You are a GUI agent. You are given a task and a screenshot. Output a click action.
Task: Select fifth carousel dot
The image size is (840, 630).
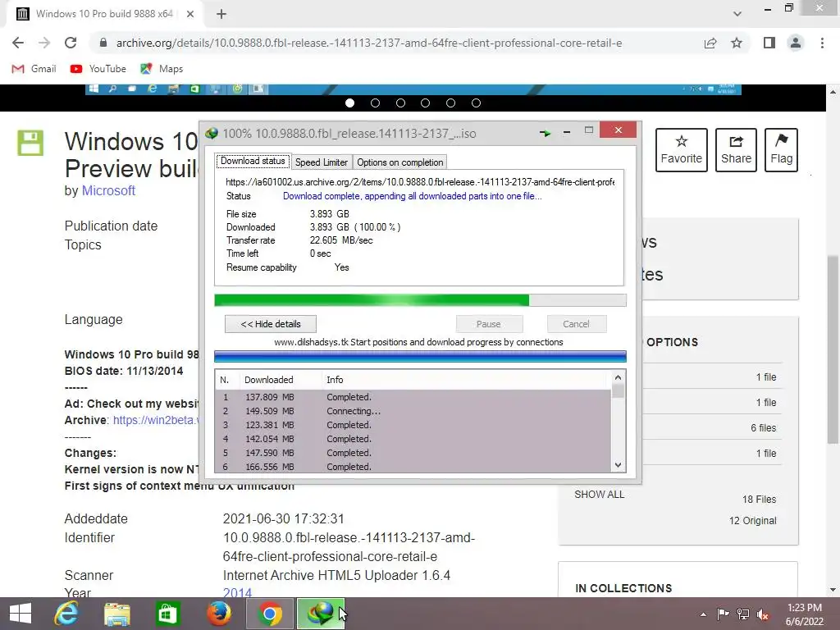tap(450, 103)
